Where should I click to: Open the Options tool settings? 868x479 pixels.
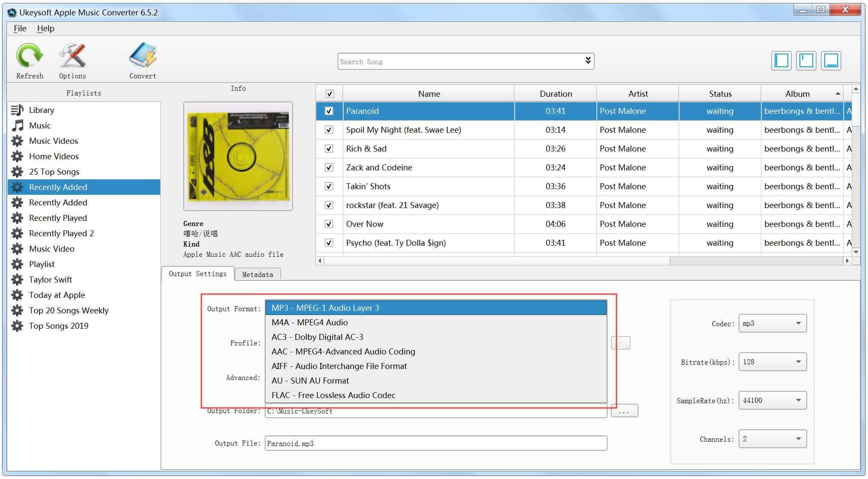(x=72, y=59)
